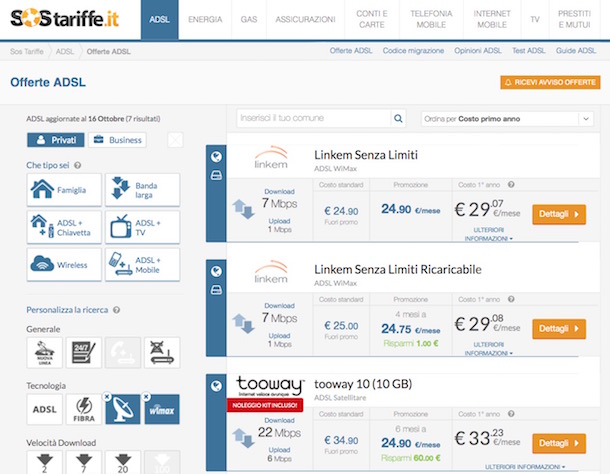Open the ADSL main menu tab
Screen dimensions: 610x474
coord(160,19)
